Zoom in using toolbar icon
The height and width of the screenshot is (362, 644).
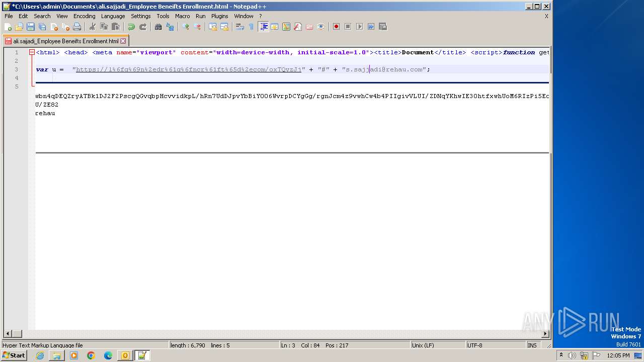pyautogui.click(x=186, y=27)
